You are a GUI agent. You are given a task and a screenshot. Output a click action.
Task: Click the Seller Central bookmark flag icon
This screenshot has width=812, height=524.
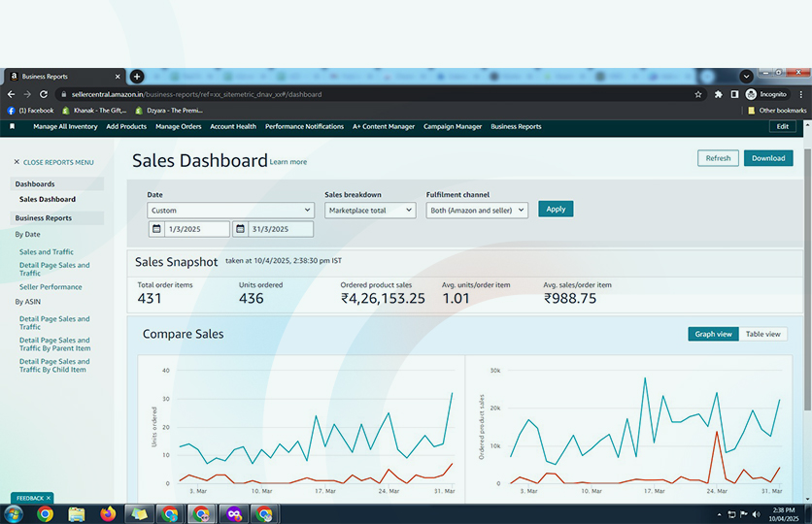click(x=12, y=126)
